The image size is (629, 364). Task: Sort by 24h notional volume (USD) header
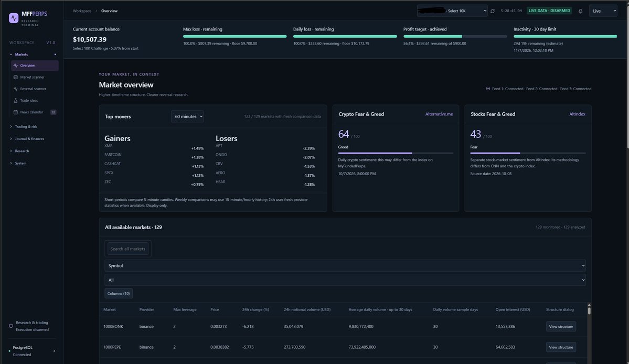pyautogui.click(x=307, y=309)
